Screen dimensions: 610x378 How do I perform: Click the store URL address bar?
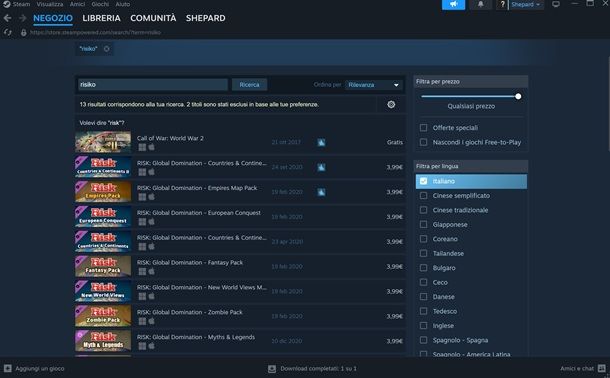(x=95, y=33)
